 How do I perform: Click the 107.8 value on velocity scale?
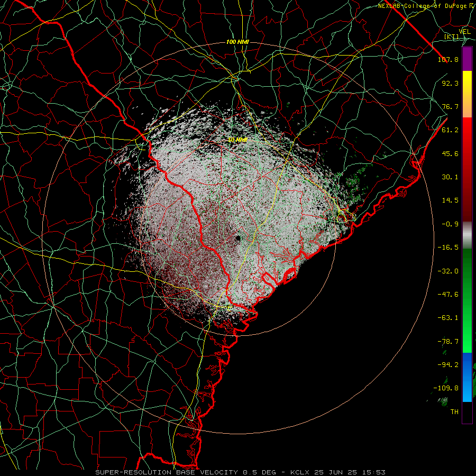(x=448, y=59)
